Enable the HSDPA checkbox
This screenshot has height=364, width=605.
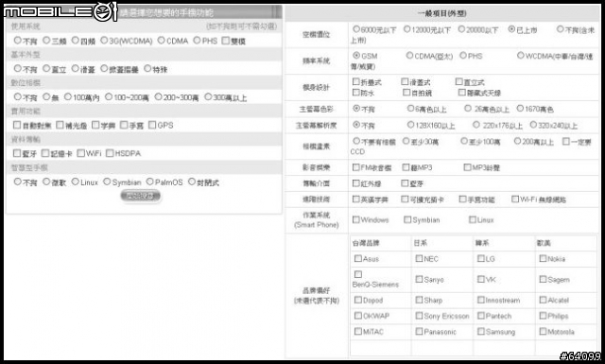pos(110,153)
